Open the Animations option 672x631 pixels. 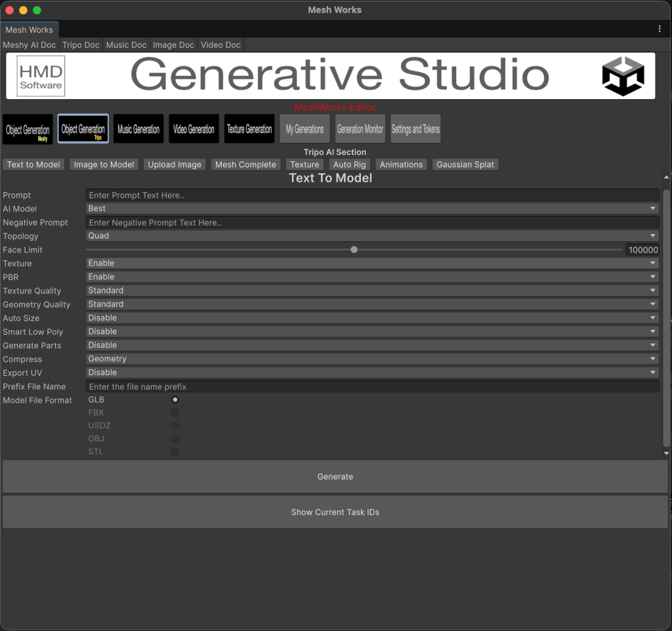pos(401,165)
